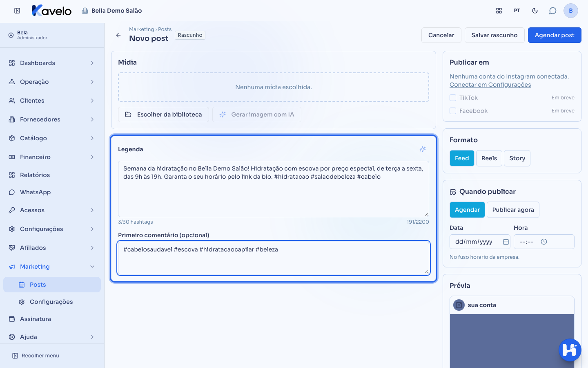Expand the Dashboards menu chevron
The image size is (588, 368).
click(92, 63)
